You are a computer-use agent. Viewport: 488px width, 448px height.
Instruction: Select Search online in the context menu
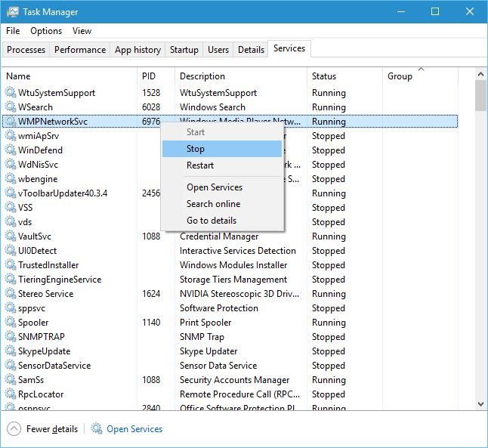(x=222, y=204)
